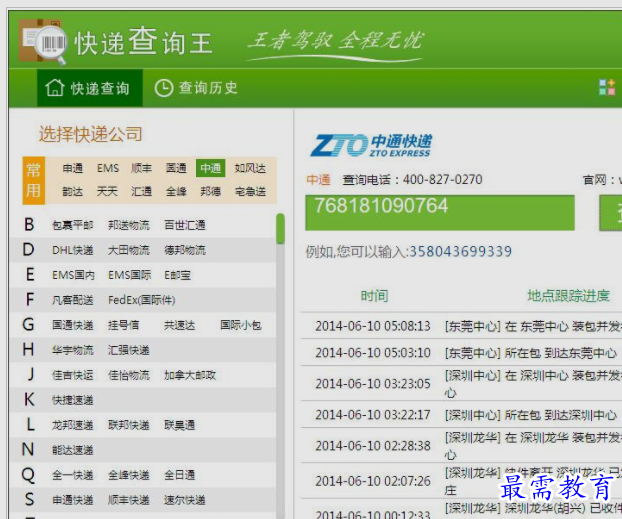Choose 韵达 courier
Viewport: 622px width, 519px height.
coord(73,192)
